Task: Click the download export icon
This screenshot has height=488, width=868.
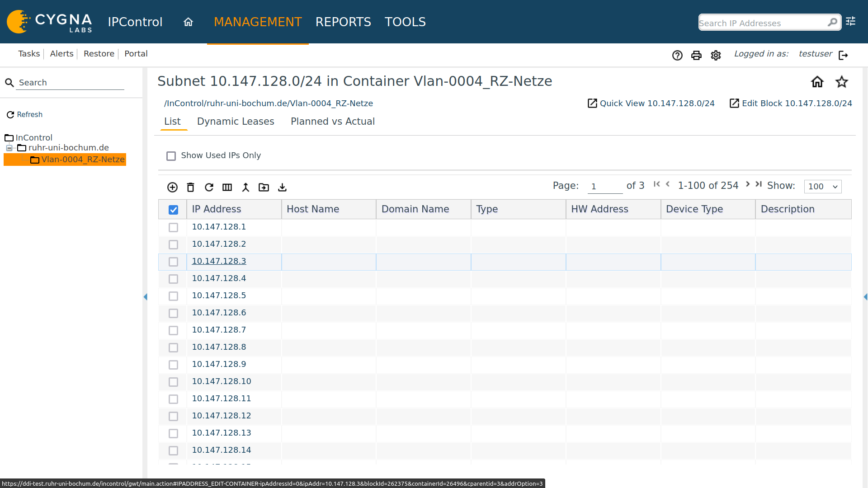Action: (x=282, y=187)
